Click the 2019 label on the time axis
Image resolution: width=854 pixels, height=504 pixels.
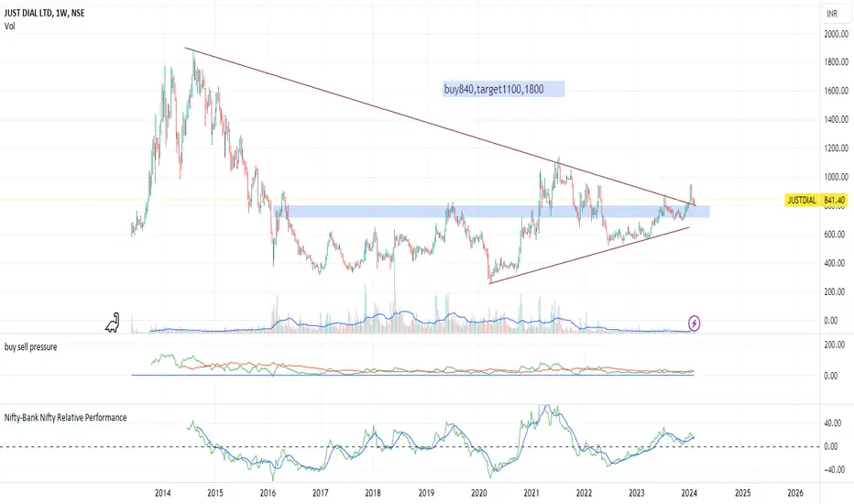click(x=426, y=493)
